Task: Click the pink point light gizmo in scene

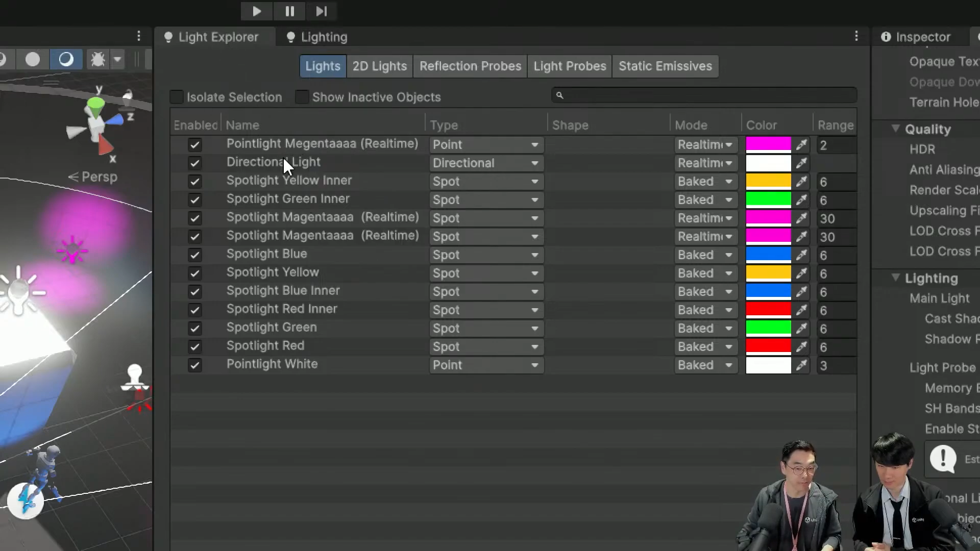Action: [72, 250]
